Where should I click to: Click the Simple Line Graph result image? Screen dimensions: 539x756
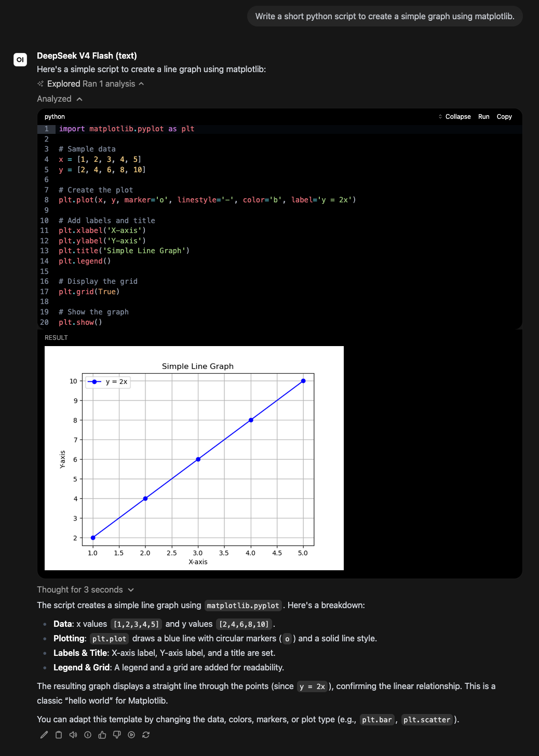click(x=194, y=458)
